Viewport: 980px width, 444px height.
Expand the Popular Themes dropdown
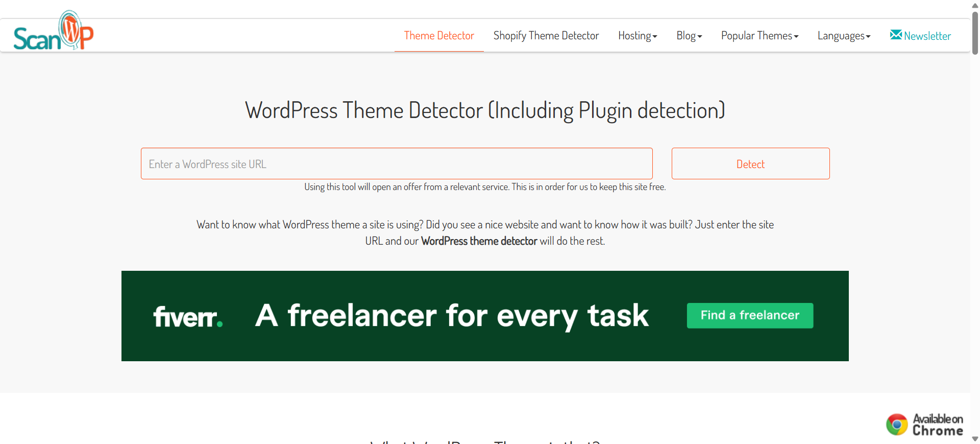(x=759, y=36)
